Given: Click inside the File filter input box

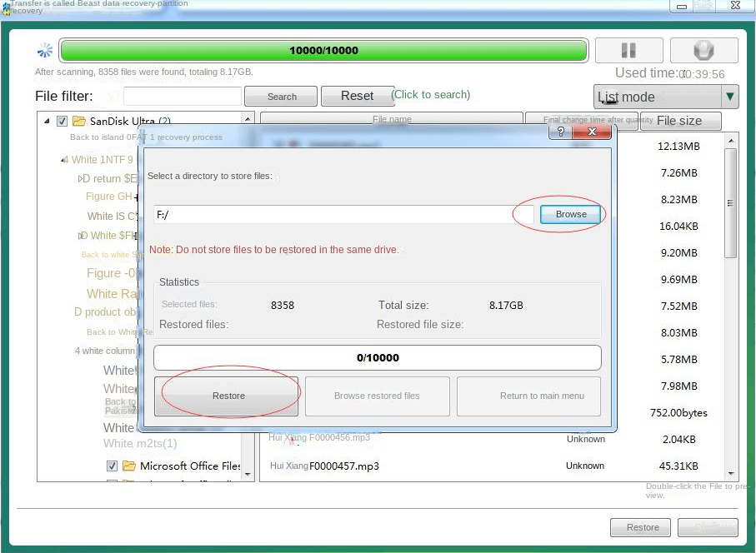Looking at the screenshot, I should pos(183,96).
